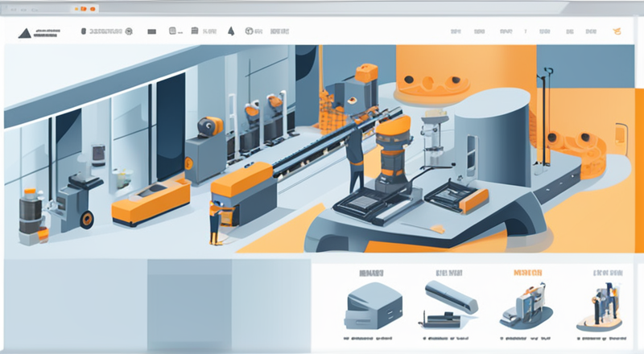644x354 pixels.
Task: Click small triangle icon beside the globe icon
Action: pos(230,31)
